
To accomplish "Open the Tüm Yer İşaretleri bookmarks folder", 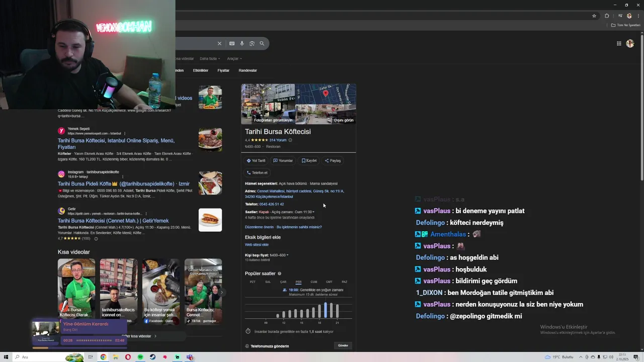I will [625, 25].
